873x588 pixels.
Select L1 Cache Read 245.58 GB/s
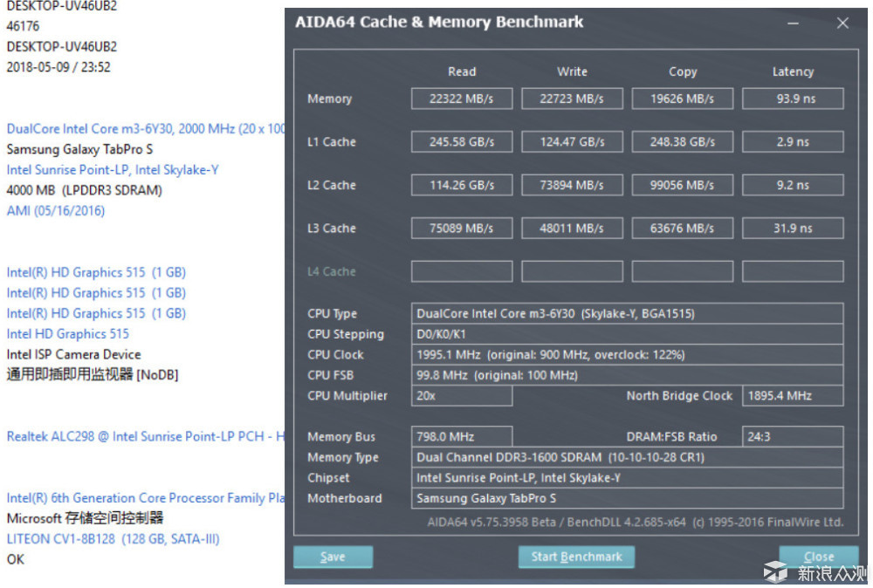[x=462, y=142]
